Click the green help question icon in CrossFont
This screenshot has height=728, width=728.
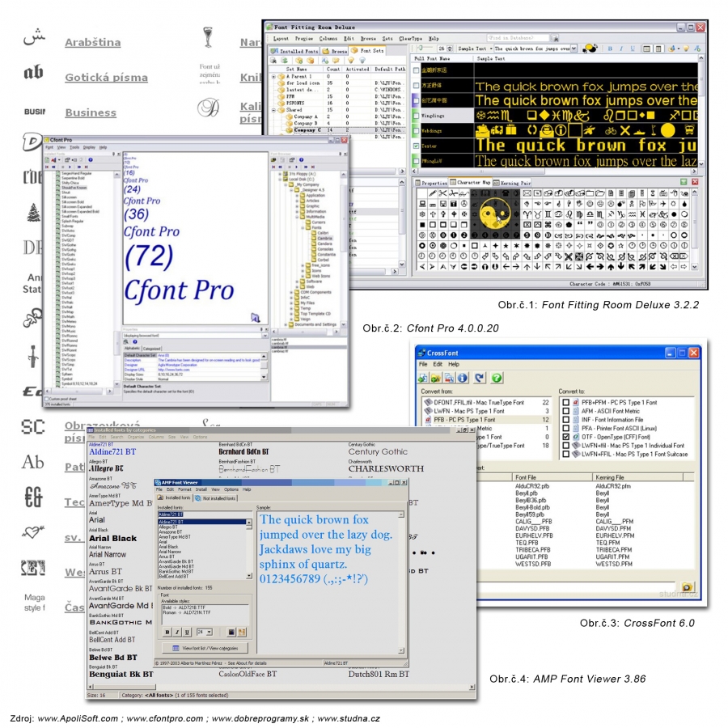[x=497, y=378]
